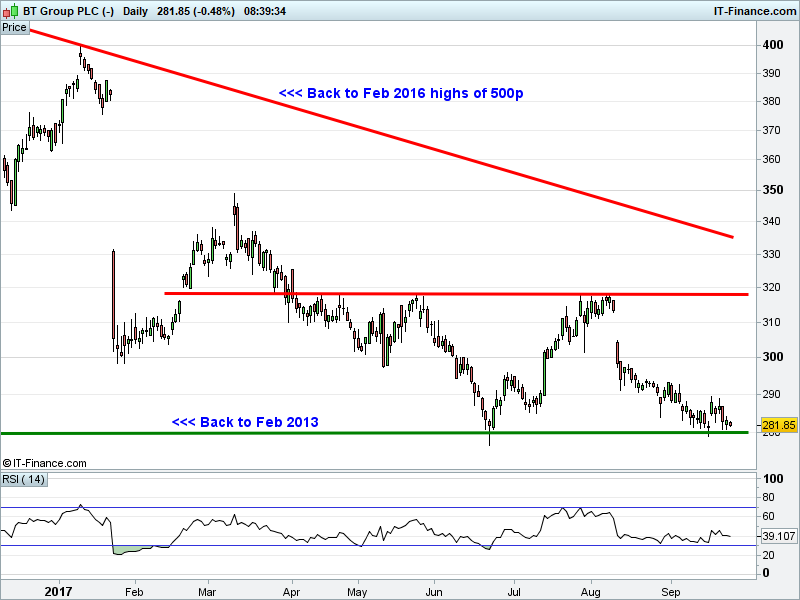The height and width of the screenshot is (600, 800).
Task: Click the 39.107 RSI value tag
Action: click(779, 536)
